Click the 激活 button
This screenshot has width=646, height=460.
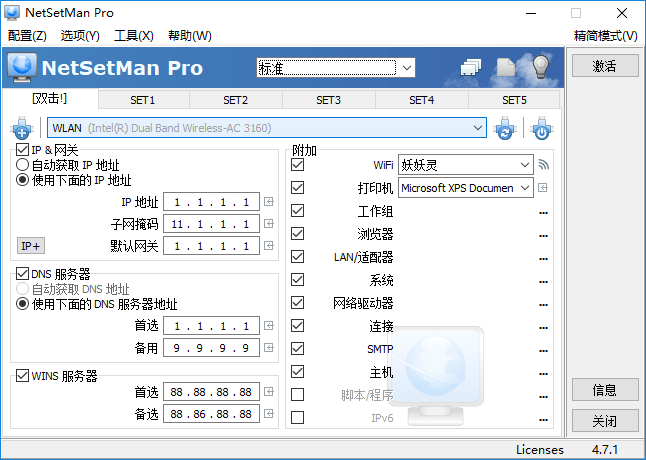coord(605,65)
